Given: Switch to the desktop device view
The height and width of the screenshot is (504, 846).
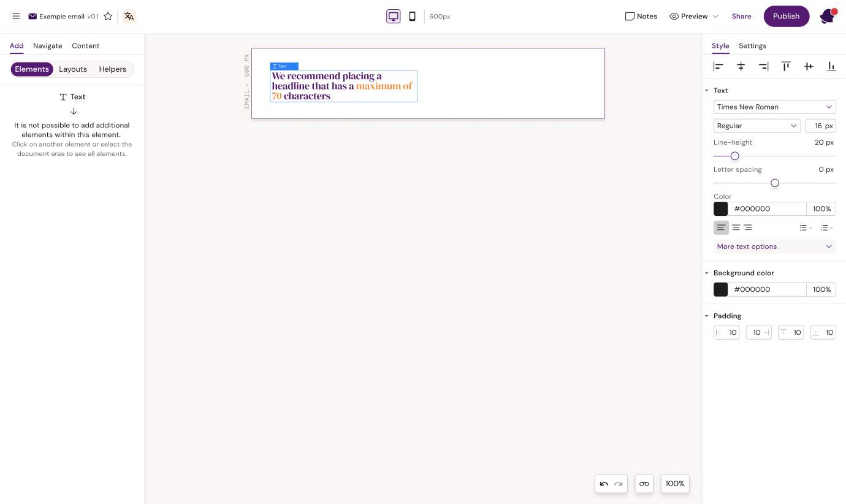Looking at the screenshot, I should coord(394,17).
